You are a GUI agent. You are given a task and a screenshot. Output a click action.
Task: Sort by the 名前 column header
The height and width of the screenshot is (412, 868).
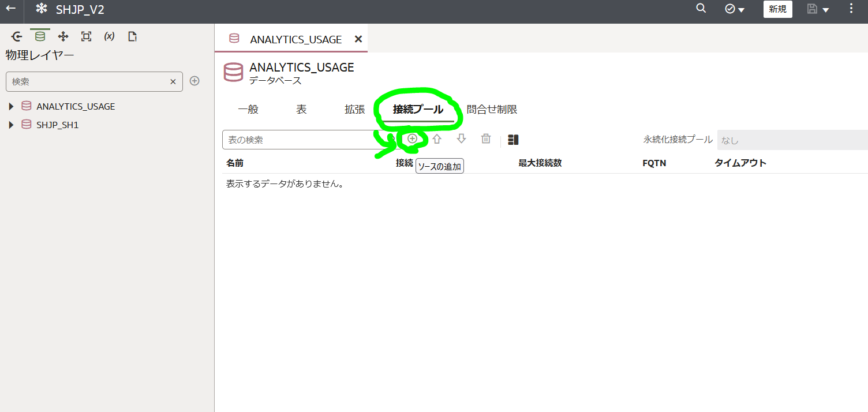click(x=234, y=163)
